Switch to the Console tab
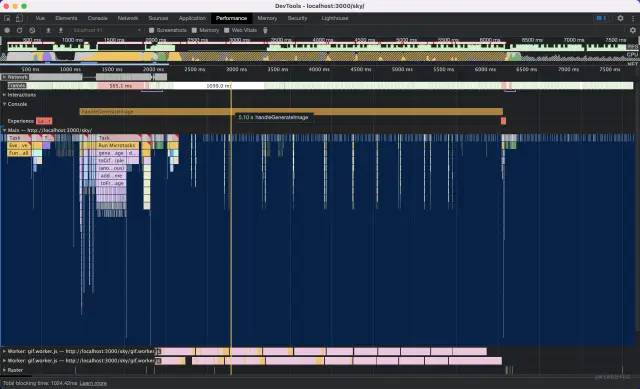This screenshot has width=640, height=389. point(98,18)
